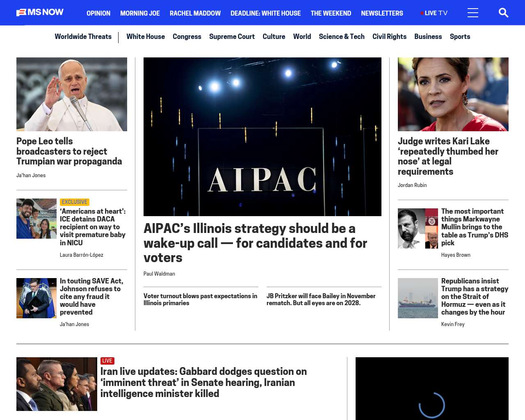Switch to the White House topic

pyautogui.click(x=146, y=37)
